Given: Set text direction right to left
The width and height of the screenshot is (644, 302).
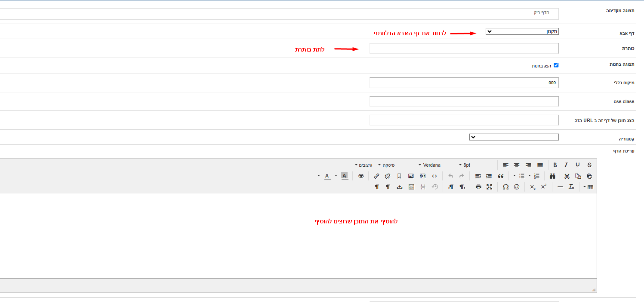Looking at the screenshot, I should click(x=462, y=187).
